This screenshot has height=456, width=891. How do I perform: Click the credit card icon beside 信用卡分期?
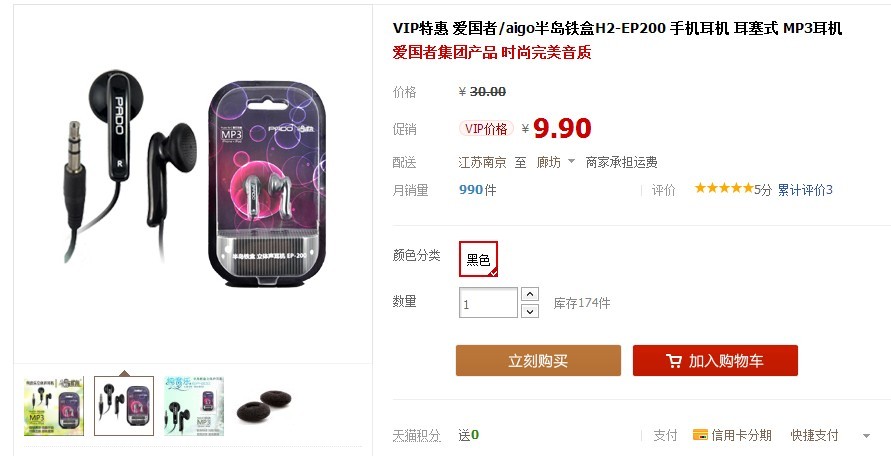coord(700,435)
